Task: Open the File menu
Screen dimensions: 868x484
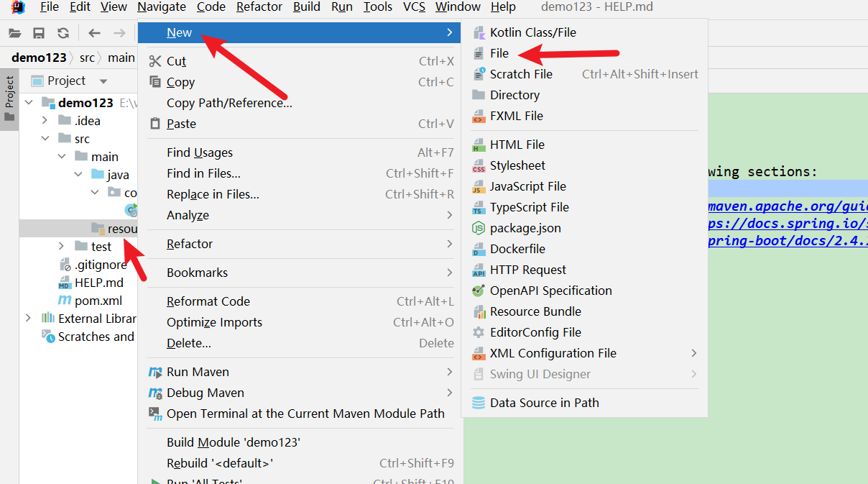Action: tap(50, 7)
